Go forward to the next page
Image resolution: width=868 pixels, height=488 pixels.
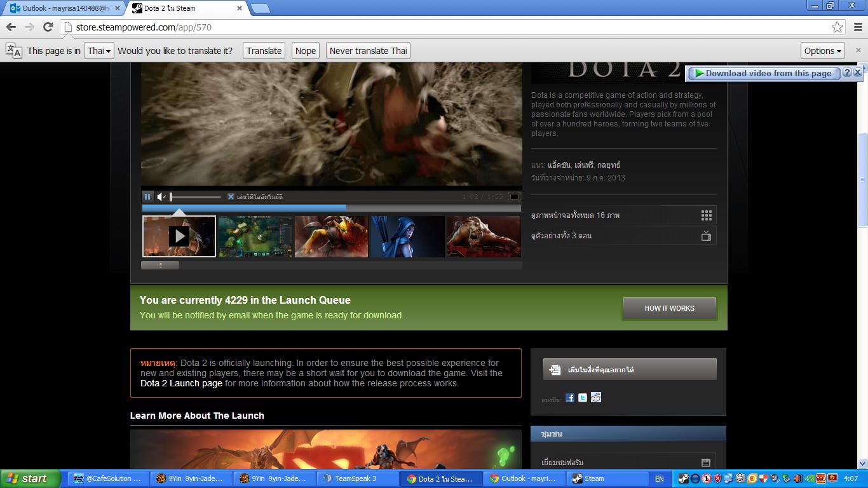pos(29,27)
